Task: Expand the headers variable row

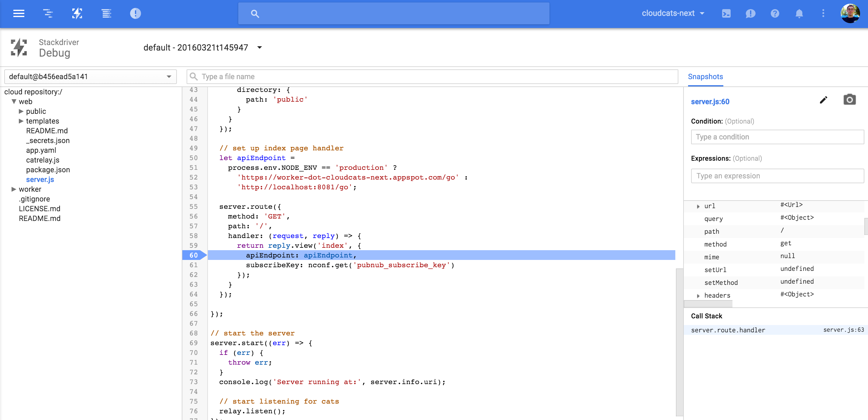Action: [698, 296]
